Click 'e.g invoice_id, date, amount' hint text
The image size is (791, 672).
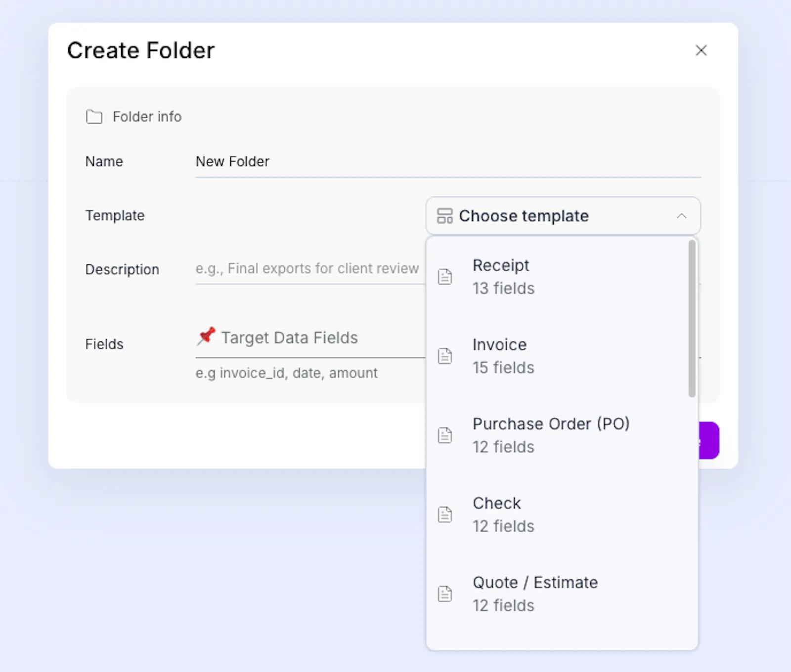[x=286, y=373]
